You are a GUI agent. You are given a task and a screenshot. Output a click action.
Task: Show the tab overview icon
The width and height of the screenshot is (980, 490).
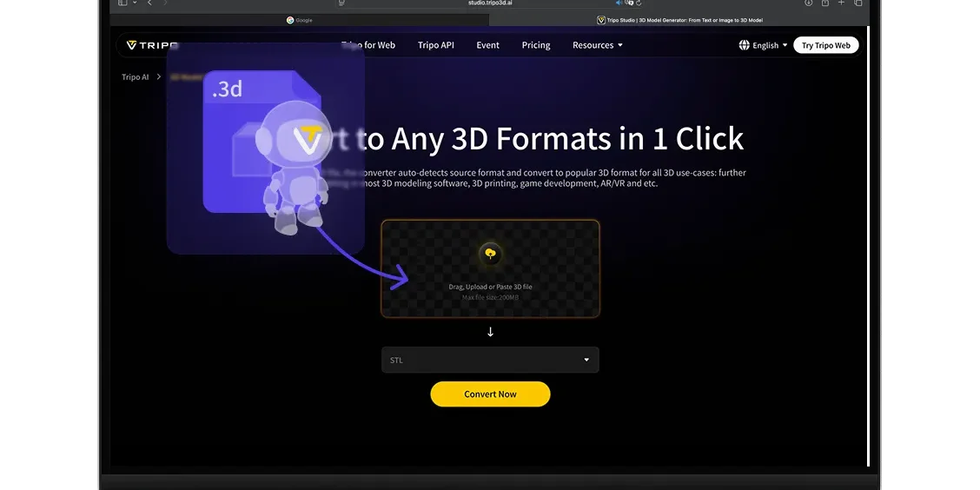[x=858, y=3]
